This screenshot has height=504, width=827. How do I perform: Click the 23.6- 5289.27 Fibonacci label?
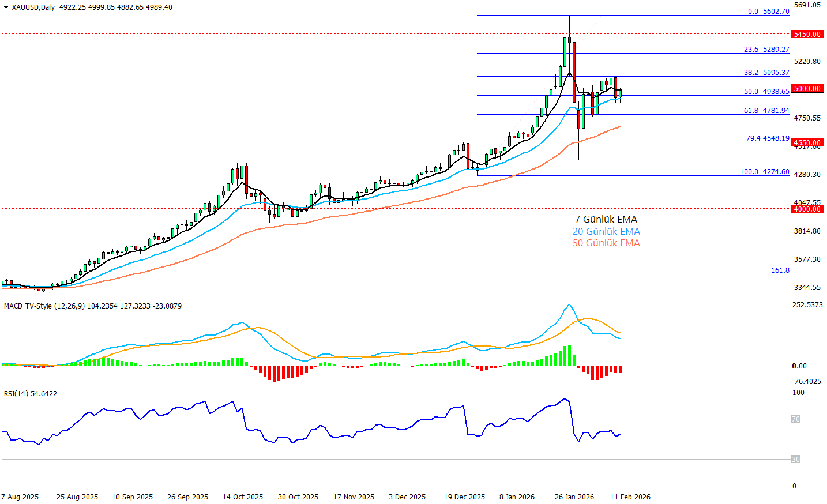click(766, 50)
